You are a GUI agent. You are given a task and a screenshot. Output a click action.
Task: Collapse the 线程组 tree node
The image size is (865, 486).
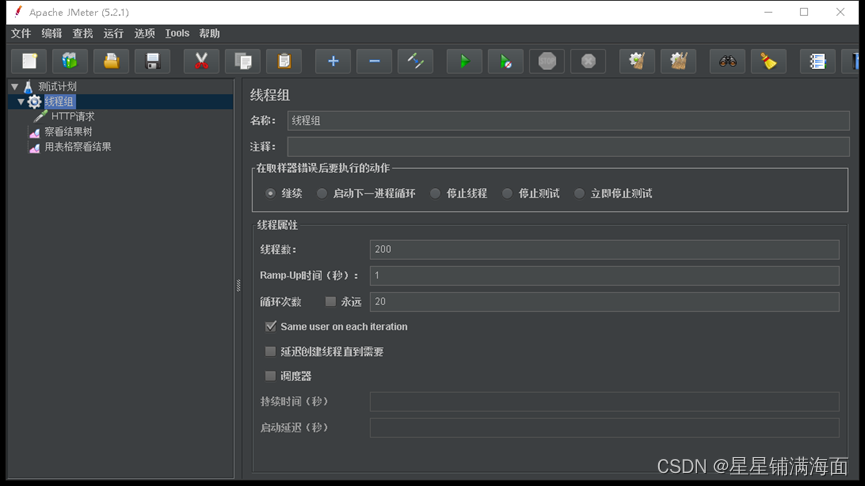pyautogui.click(x=21, y=102)
